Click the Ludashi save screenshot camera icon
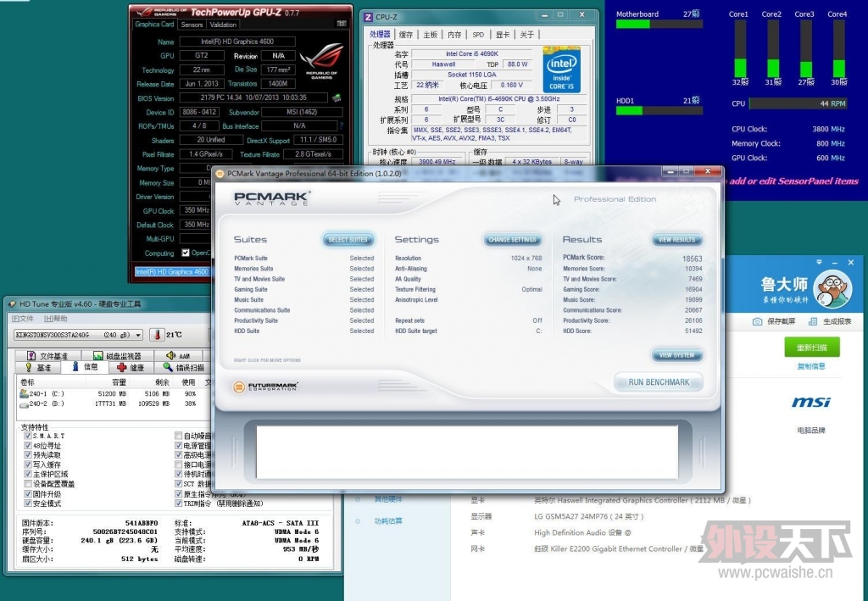This screenshot has width=868, height=601. click(757, 321)
